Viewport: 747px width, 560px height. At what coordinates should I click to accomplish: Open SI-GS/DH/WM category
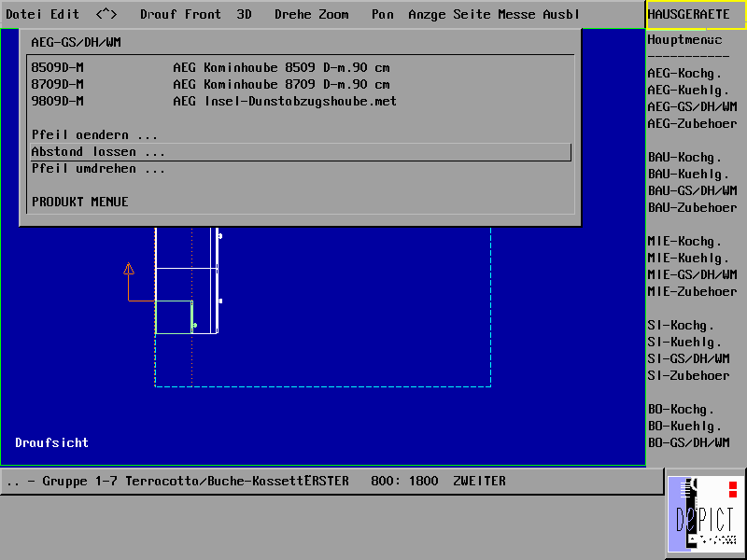(x=688, y=358)
